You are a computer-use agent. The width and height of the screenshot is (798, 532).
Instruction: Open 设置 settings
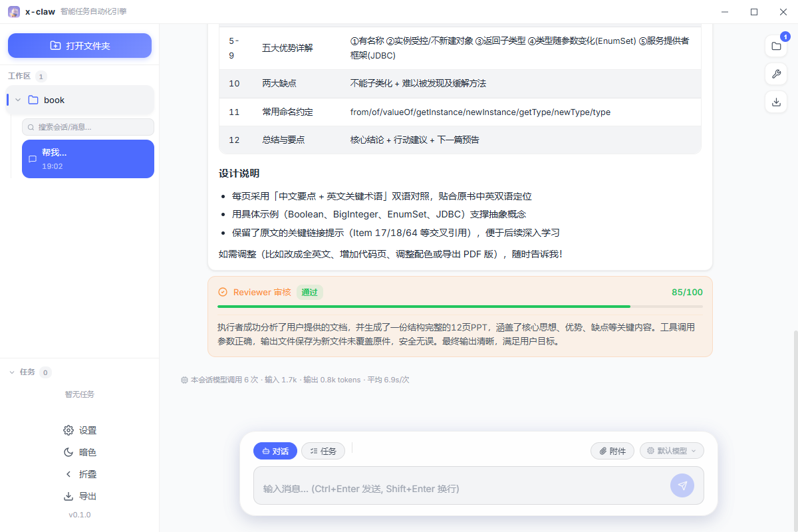(x=80, y=430)
